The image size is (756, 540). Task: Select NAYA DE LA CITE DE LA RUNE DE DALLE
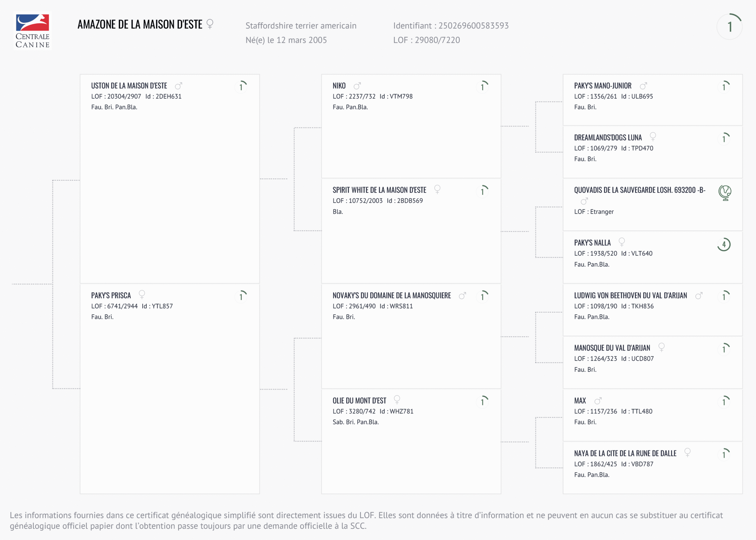pyautogui.click(x=625, y=453)
